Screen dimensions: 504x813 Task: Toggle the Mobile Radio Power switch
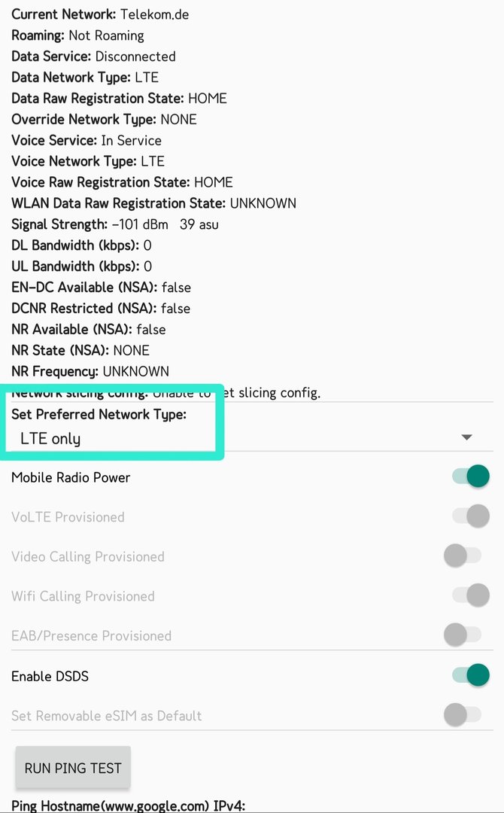pyautogui.click(x=471, y=477)
